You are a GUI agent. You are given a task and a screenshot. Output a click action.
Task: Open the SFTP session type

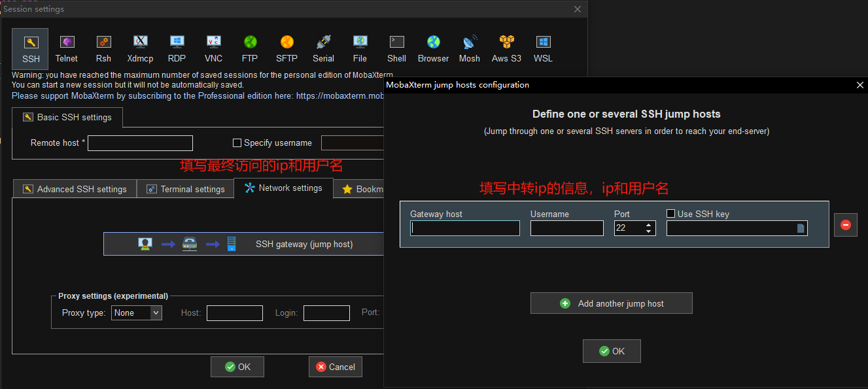[286, 49]
